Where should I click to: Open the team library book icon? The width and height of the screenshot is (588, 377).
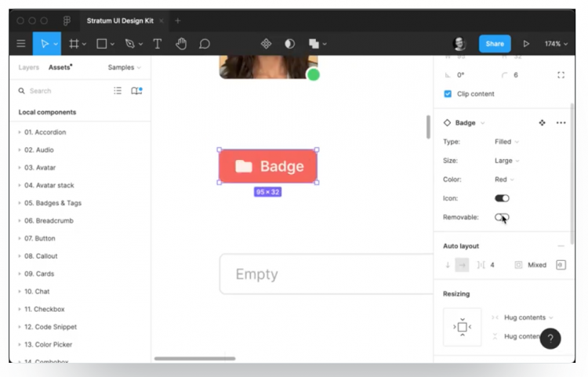(x=136, y=91)
